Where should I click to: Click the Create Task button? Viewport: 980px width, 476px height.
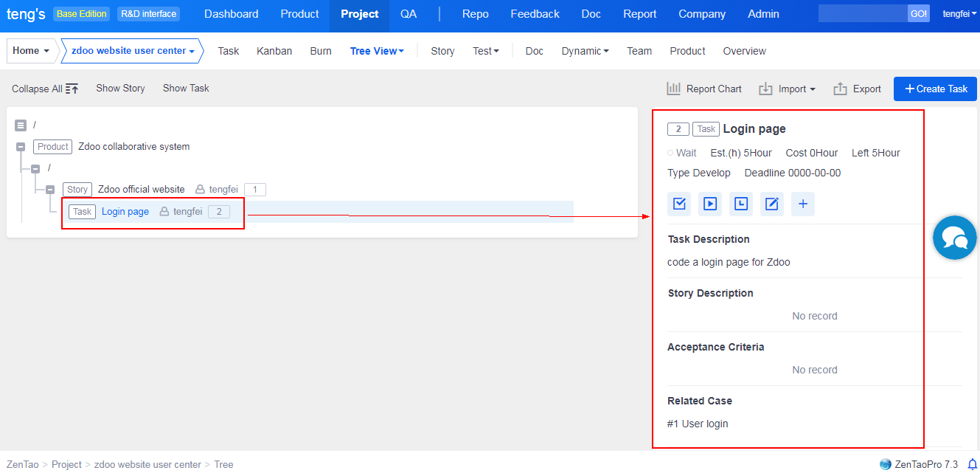[x=935, y=89]
